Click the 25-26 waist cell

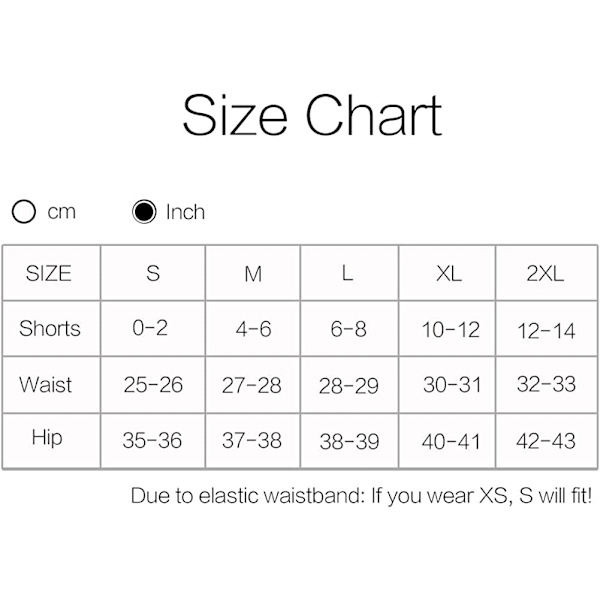153,385
